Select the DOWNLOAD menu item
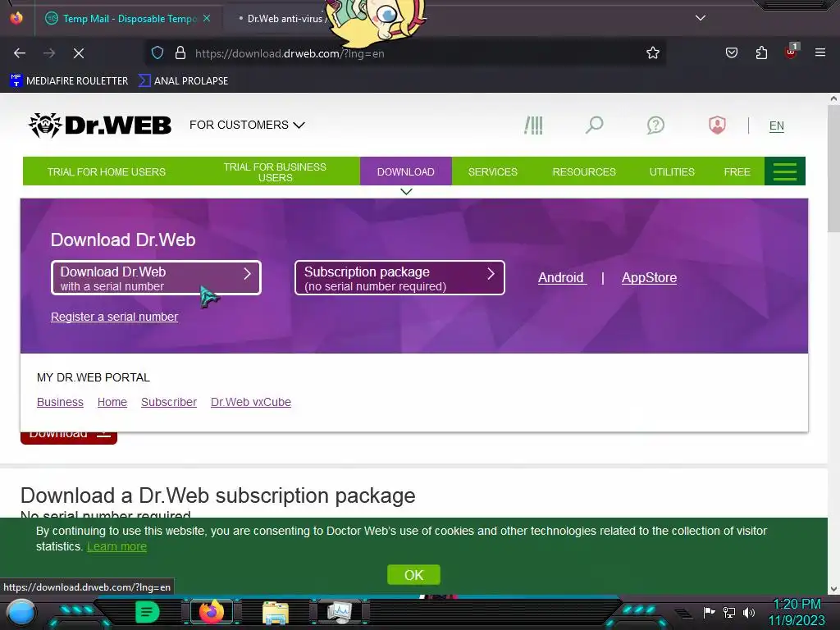Image resolution: width=840 pixels, height=630 pixels. pyautogui.click(x=405, y=172)
